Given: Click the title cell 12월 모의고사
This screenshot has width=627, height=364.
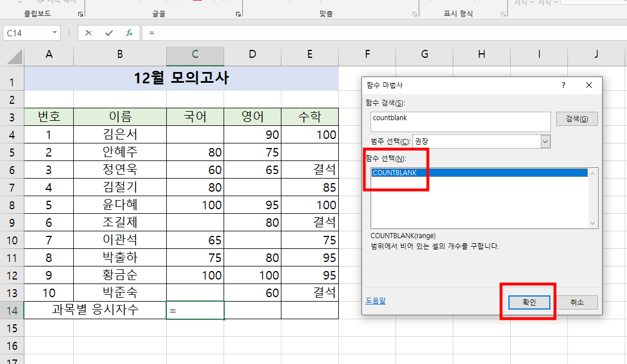Looking at the screenshot, I should click(x=181, y=78).
